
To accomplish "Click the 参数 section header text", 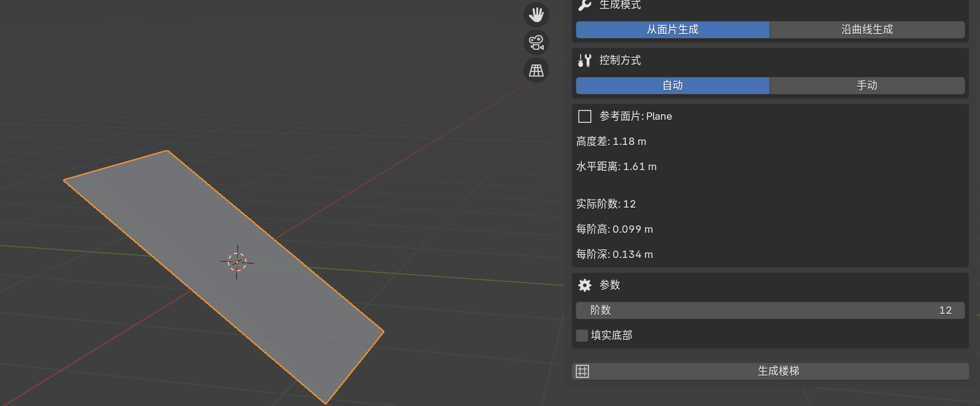I will 609,285.
